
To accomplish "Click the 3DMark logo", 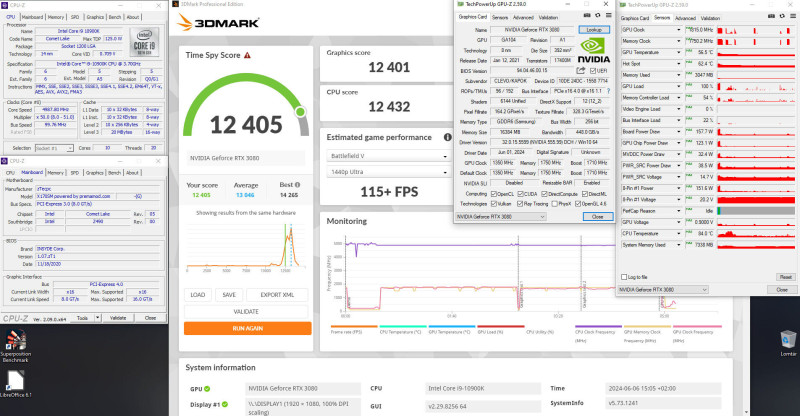I will (x=218, y=23).
